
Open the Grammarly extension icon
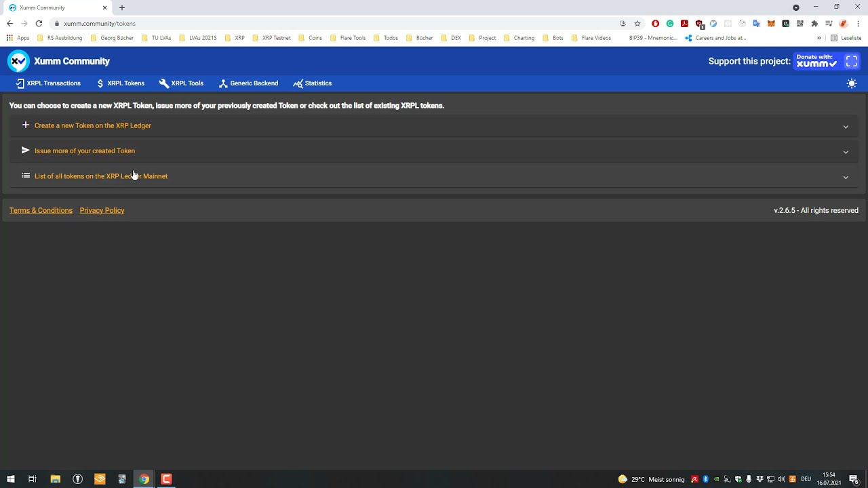tap(670, 24)
